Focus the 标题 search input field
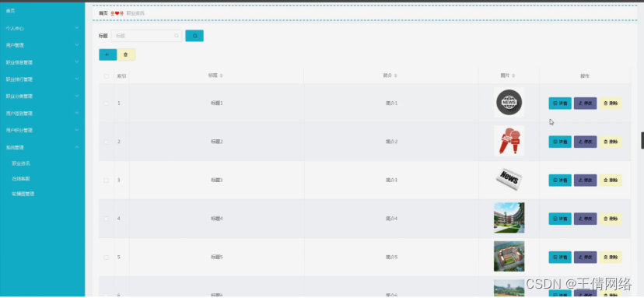Screen dimensions: 644x298 [x=147, y=36]
